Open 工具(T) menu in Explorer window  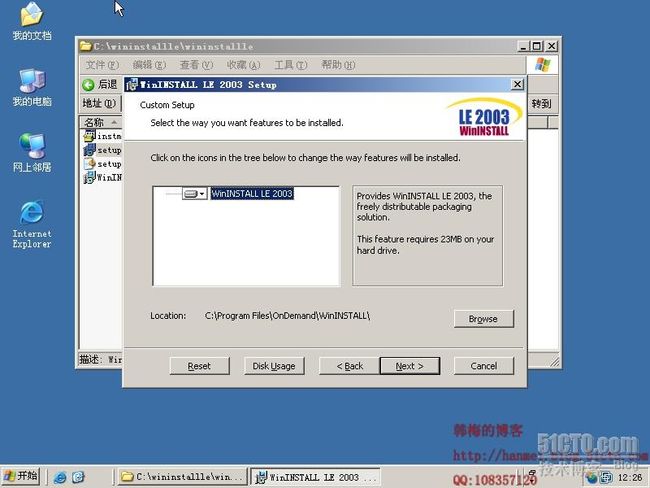[291, 65]
